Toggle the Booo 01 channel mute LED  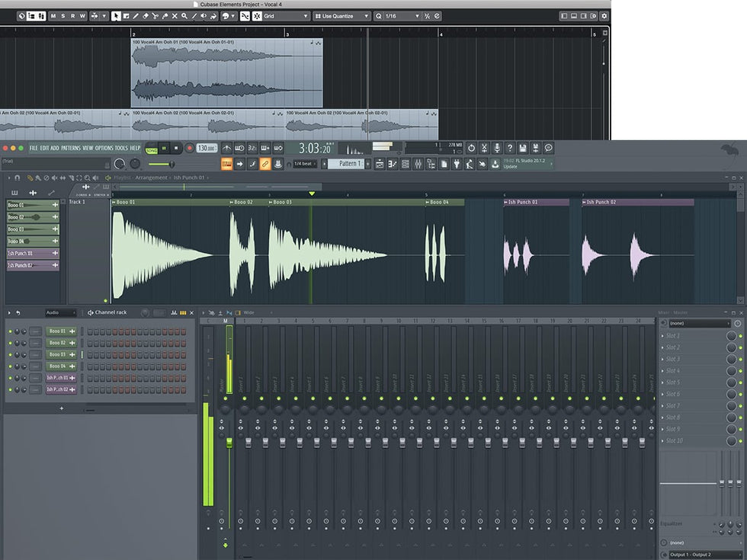click(10, 331)
